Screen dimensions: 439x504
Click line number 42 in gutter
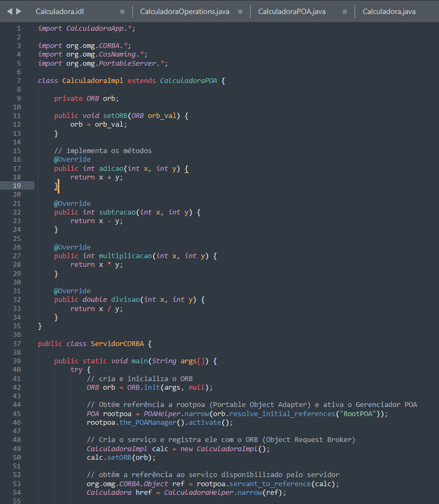pyautogui.click(x=17, y=388)
